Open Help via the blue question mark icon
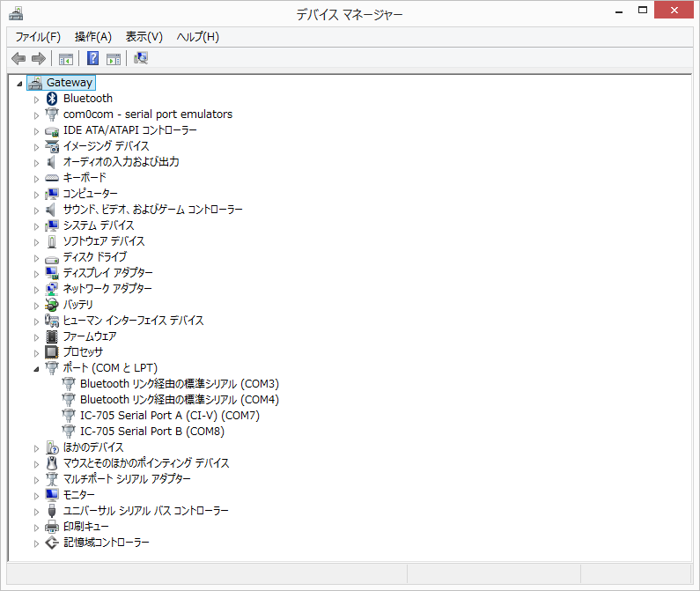 point(92,58)
